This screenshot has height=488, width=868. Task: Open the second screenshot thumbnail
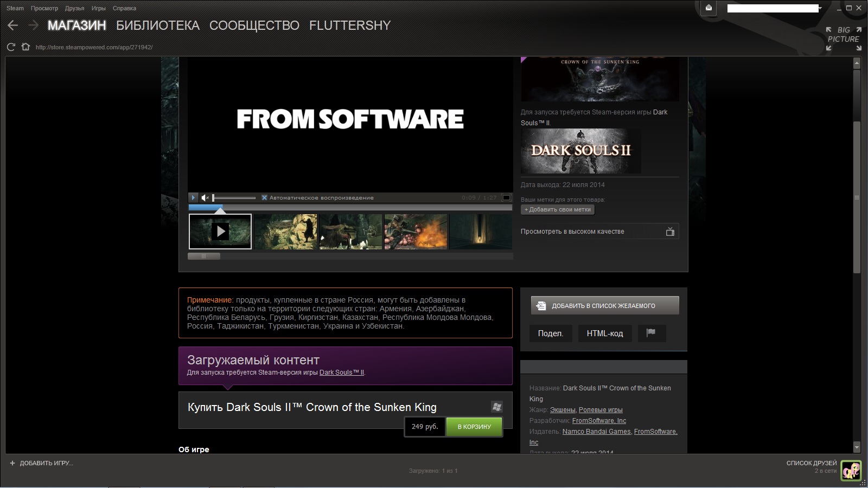point(285,232)
